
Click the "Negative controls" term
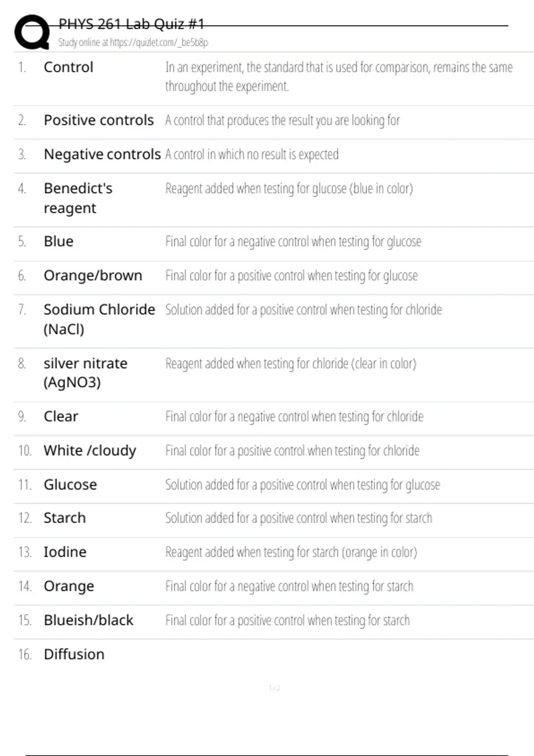[102, 154]
